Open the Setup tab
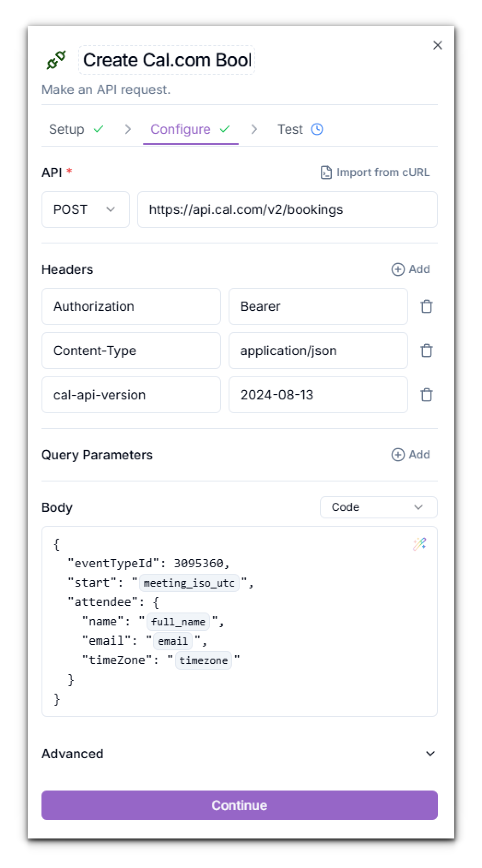The width and height of the screenshot is (482, 868). click(x=76, y=129)
